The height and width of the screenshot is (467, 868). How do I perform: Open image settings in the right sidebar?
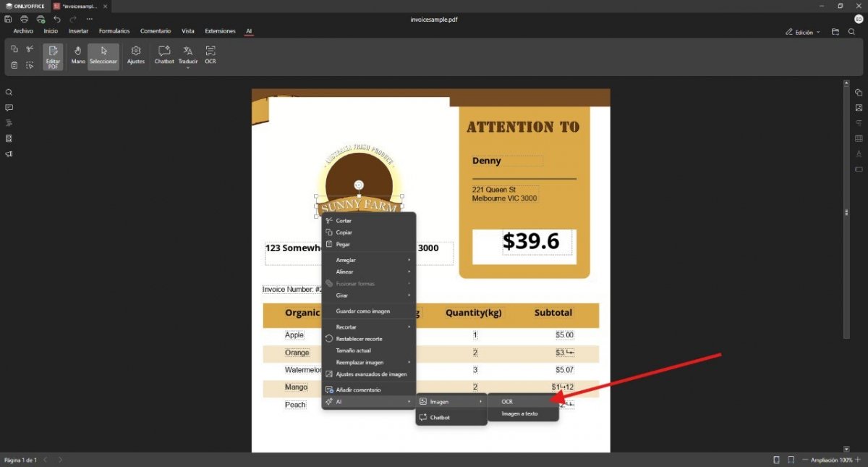pos(859,108)
